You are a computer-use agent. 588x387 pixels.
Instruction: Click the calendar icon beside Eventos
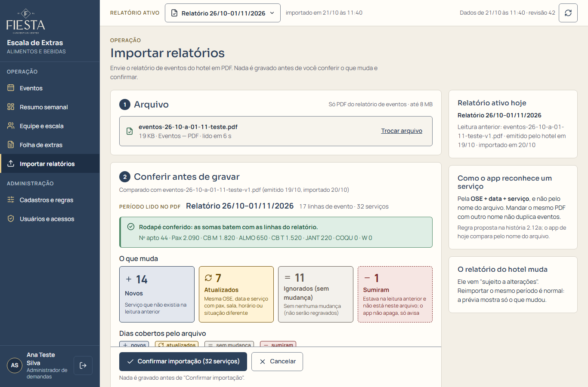tap(11, 88)
